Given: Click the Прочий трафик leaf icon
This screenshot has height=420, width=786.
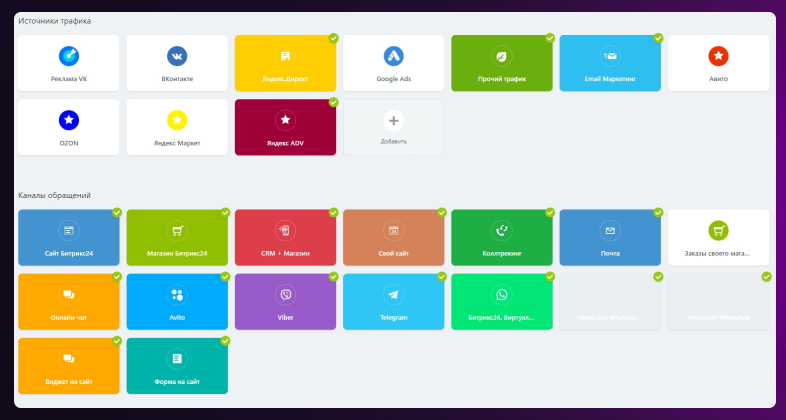Looking at the screenshot, I should (502, 56).
